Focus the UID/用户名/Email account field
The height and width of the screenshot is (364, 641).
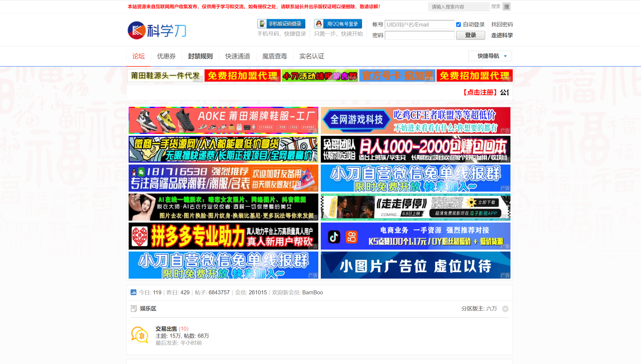(419, 24)
